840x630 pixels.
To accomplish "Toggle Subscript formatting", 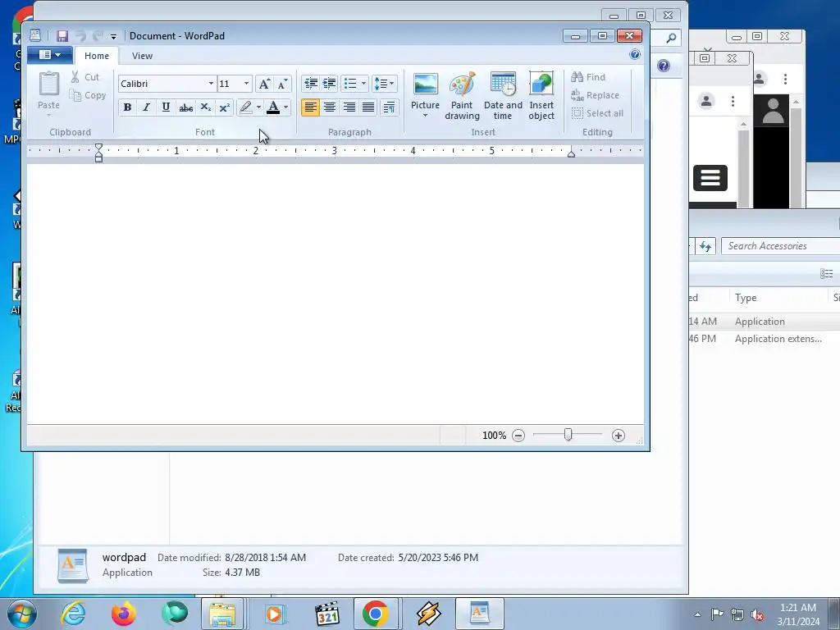I will (x=205, y=107).
